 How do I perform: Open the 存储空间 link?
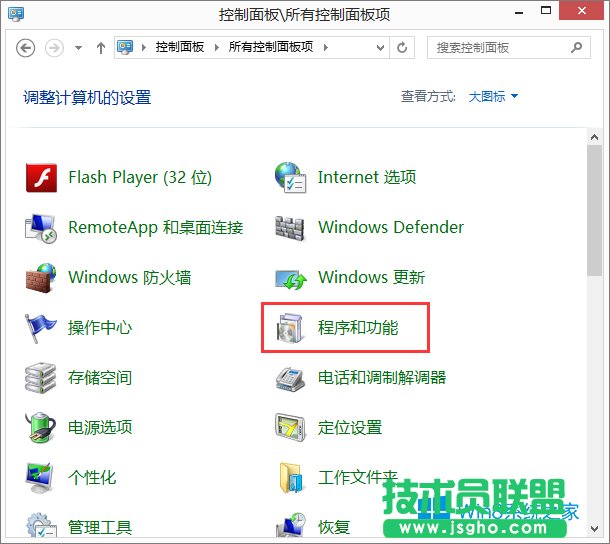100,377
